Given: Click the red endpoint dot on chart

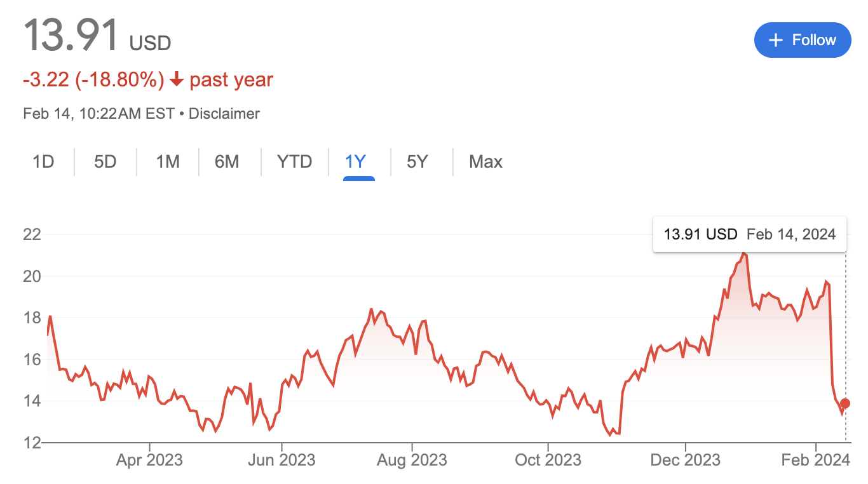Looking at the screenshot, I should [845, 403].
